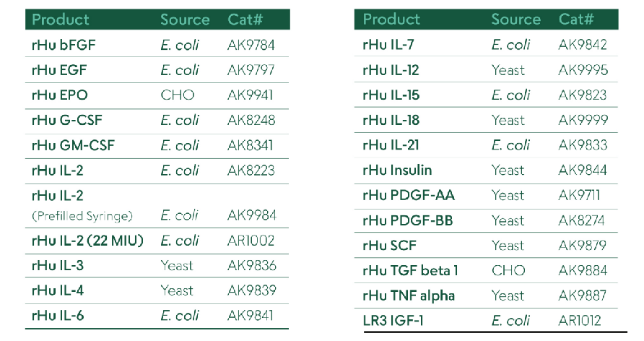
Task: Select catalog number AK9887 for TNF alpha
Action: coord(582,295)
